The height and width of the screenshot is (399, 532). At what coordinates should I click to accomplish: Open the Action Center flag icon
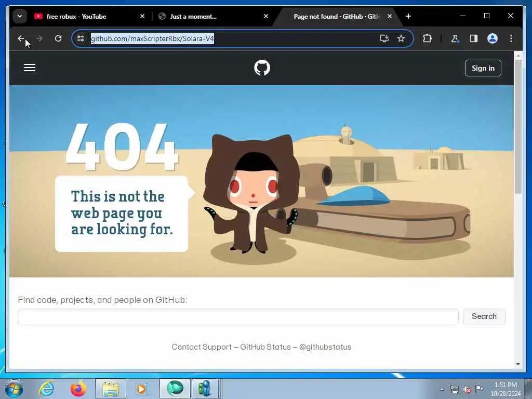click(x=479, y=389)
